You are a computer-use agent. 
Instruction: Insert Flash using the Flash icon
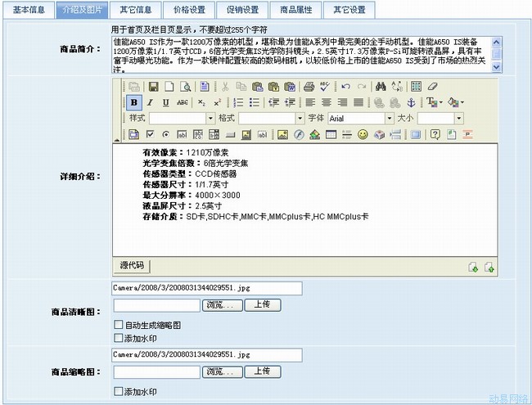pyautogui.click(x=299, y=135)
